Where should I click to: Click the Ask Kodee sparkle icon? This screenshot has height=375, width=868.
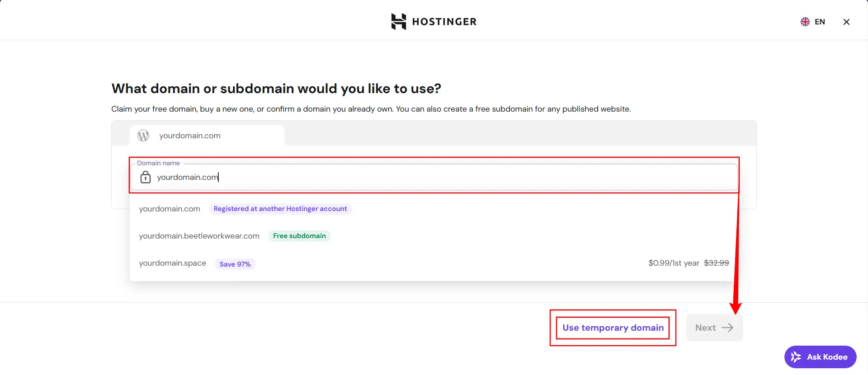796,357
